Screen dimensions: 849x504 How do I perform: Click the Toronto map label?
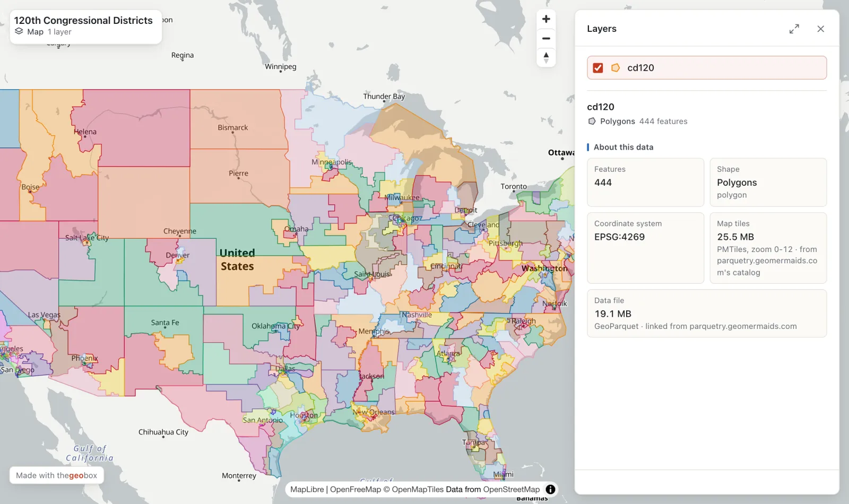point(514,186)
